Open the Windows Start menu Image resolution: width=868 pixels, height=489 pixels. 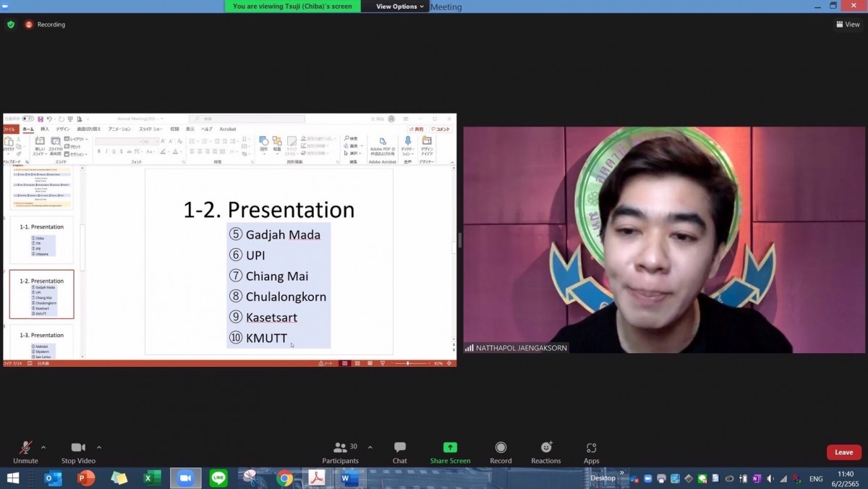click(x=13, y=478)
